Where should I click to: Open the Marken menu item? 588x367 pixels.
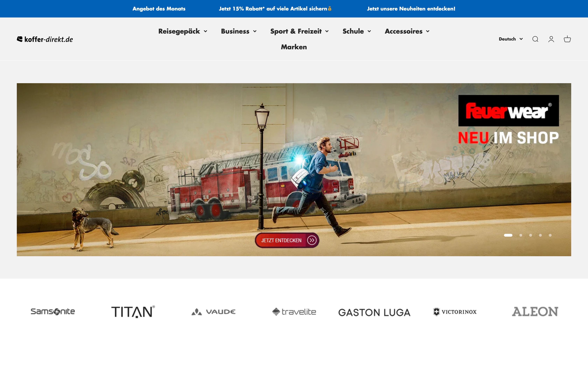coord(293,47)
